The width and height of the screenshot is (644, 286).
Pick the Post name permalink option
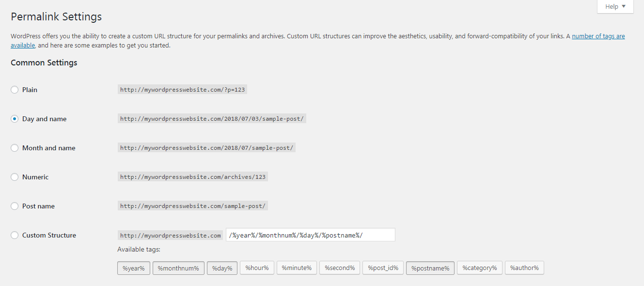[15, 206]
